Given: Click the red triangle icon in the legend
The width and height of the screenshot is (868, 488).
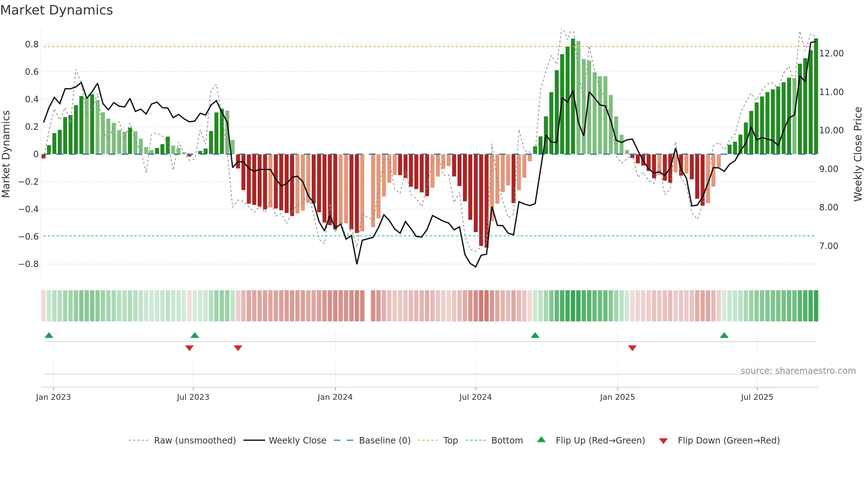Looking at the screenshot, I should pos(663,441).
